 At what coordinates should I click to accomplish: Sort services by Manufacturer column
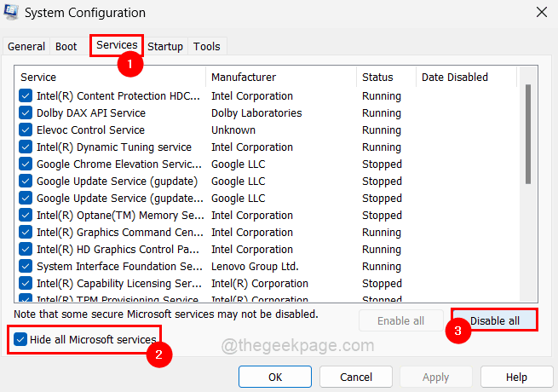tap(281, 78)
